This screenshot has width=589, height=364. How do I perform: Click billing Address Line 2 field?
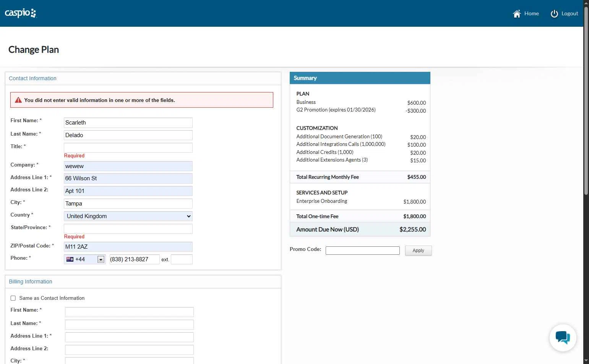[129, 350]
